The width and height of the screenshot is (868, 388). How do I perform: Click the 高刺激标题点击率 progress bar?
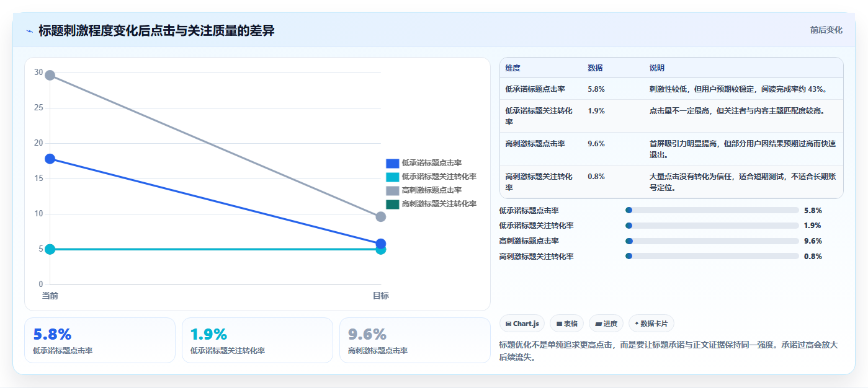[712, 241]
